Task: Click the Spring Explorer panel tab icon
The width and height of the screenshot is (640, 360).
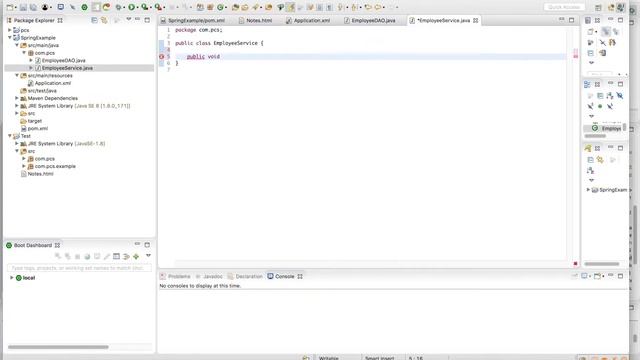Action: click(588, 148)
